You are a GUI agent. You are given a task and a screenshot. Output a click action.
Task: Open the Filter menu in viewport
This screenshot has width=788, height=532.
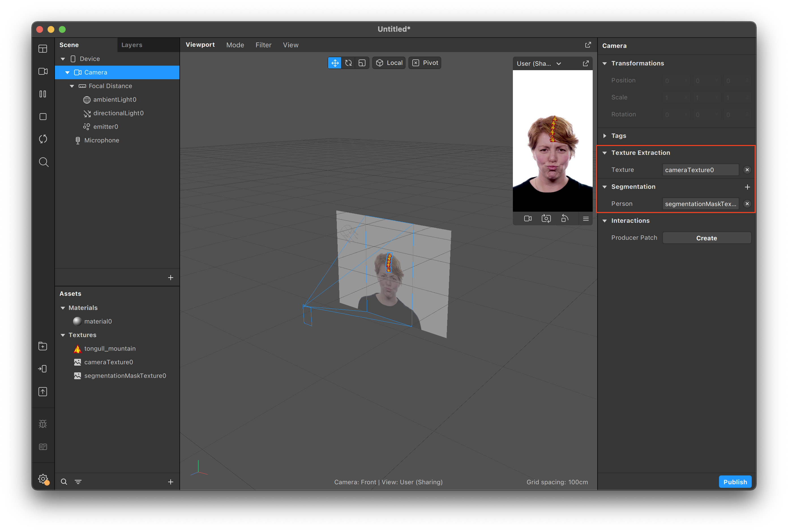click(263, 45)
